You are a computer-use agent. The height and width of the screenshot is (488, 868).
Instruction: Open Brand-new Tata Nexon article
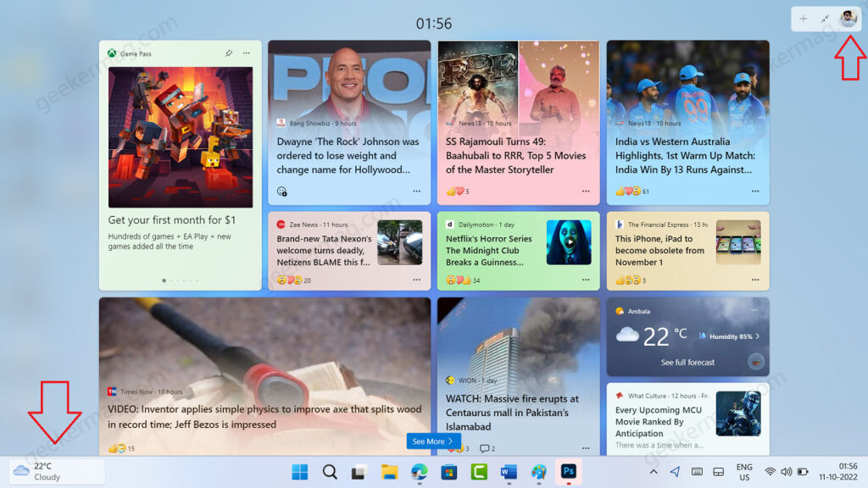click(324, 251)
